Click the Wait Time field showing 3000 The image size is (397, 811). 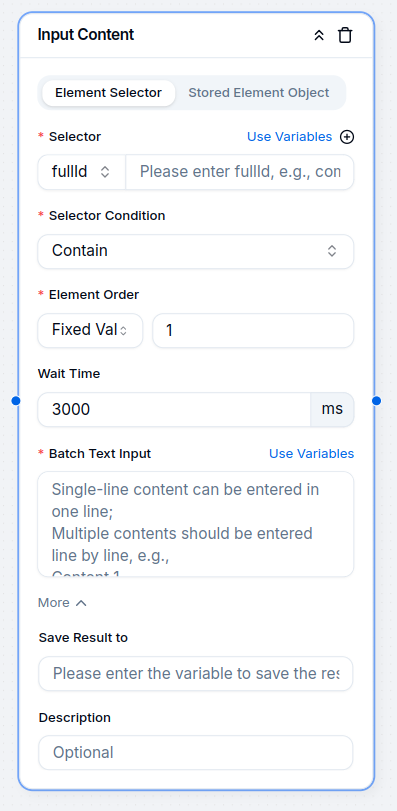point(174,410)
